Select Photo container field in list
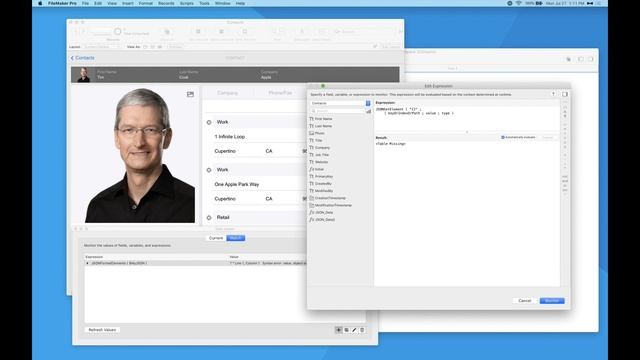The width and height of the screenshot is (640, 360). point(320,133)
